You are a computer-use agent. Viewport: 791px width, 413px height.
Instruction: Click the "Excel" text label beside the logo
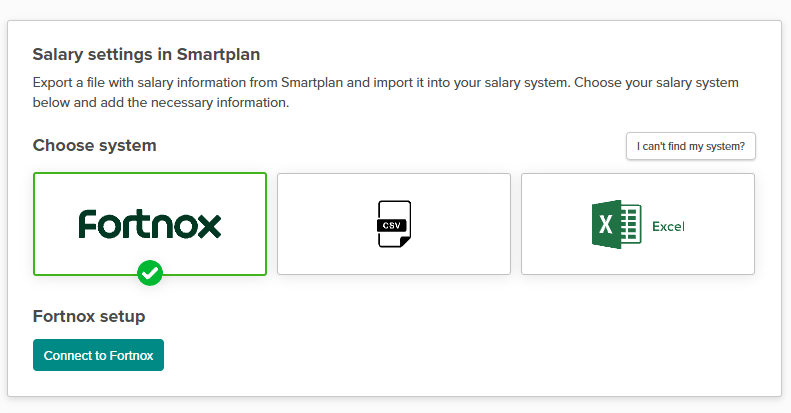click(668, 226)
